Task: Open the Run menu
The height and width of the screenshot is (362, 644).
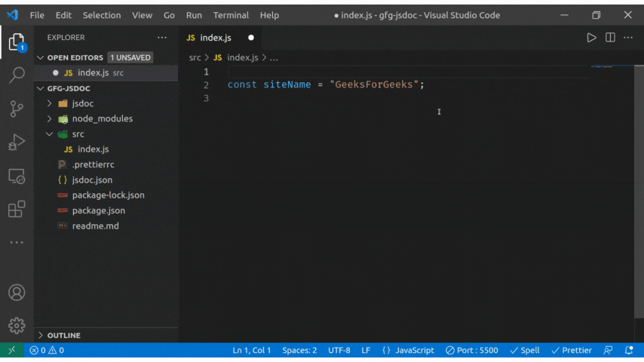Action: point(194,15)
